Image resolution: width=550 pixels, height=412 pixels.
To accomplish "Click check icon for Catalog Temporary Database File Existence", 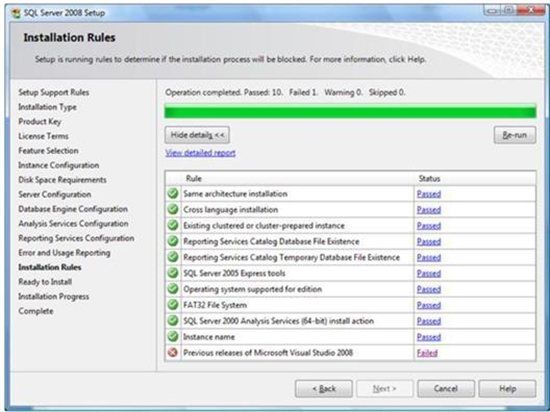I will [x=173, y=257].
